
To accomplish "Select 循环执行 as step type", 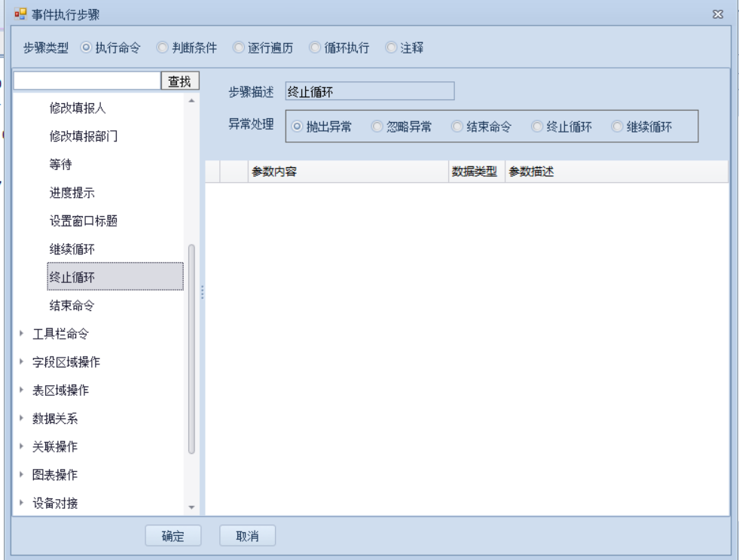I will 315,48.
